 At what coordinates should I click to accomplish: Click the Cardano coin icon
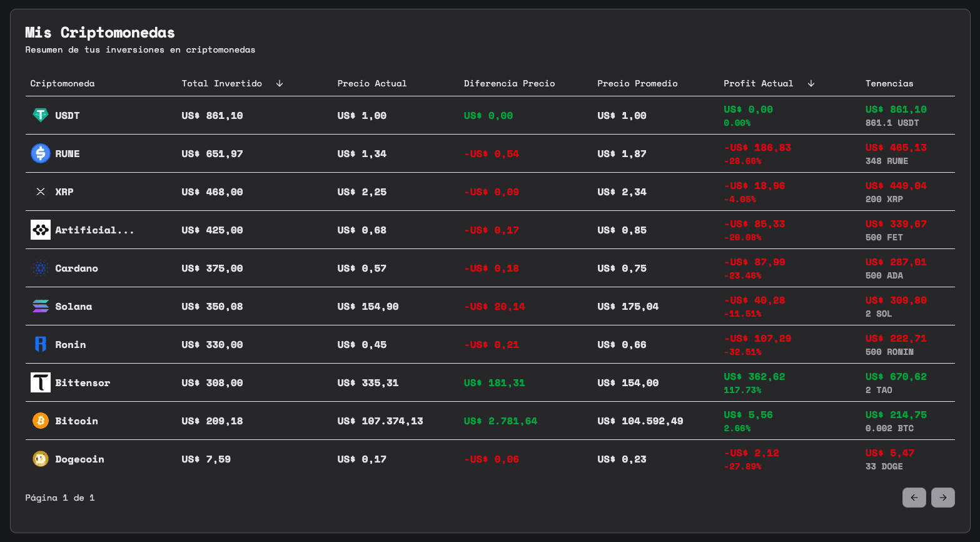[x=41, y=268]
